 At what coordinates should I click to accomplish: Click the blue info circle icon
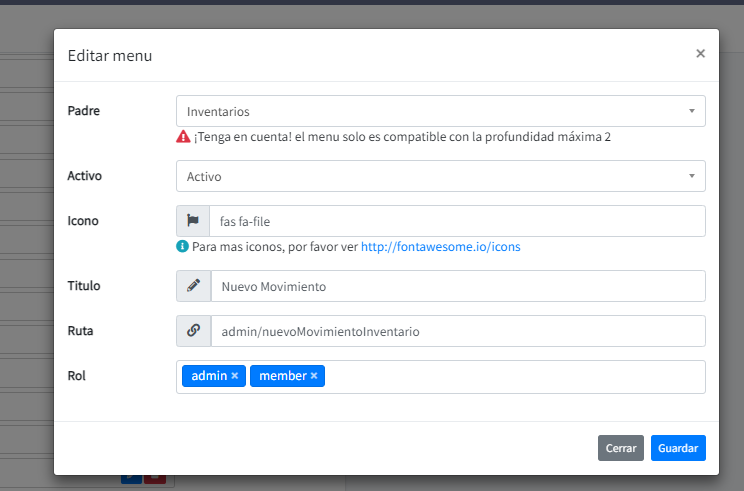pos(183,246)
